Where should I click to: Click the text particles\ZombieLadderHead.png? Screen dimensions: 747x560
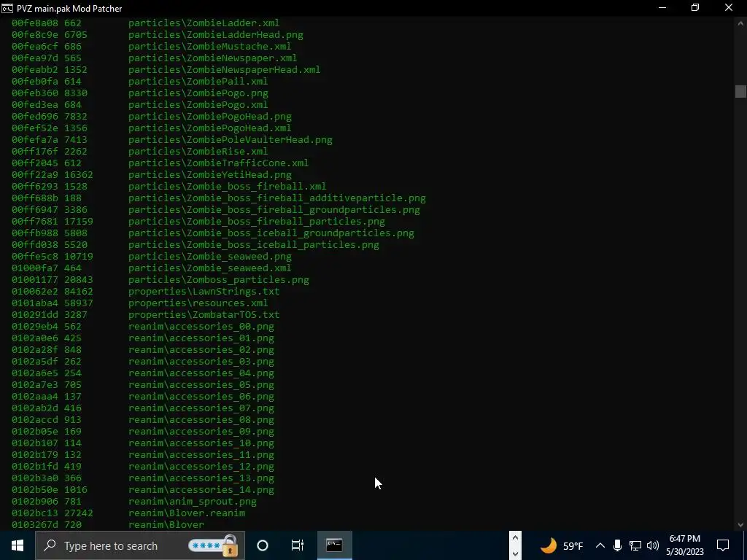[216, 35]
